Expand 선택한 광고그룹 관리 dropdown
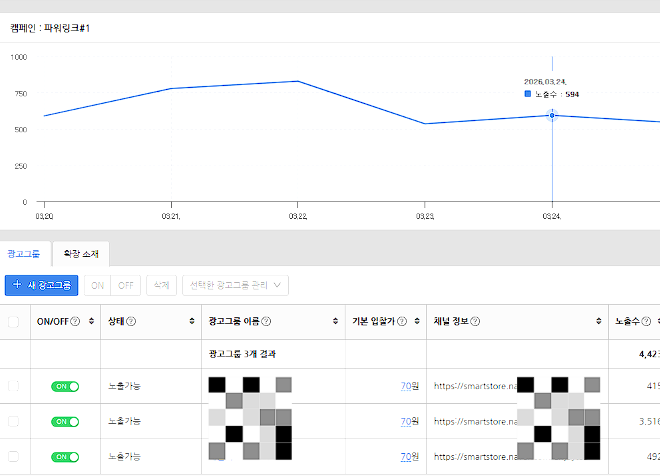660x476 pixels. pyautogui.click(x=235, y=285)
